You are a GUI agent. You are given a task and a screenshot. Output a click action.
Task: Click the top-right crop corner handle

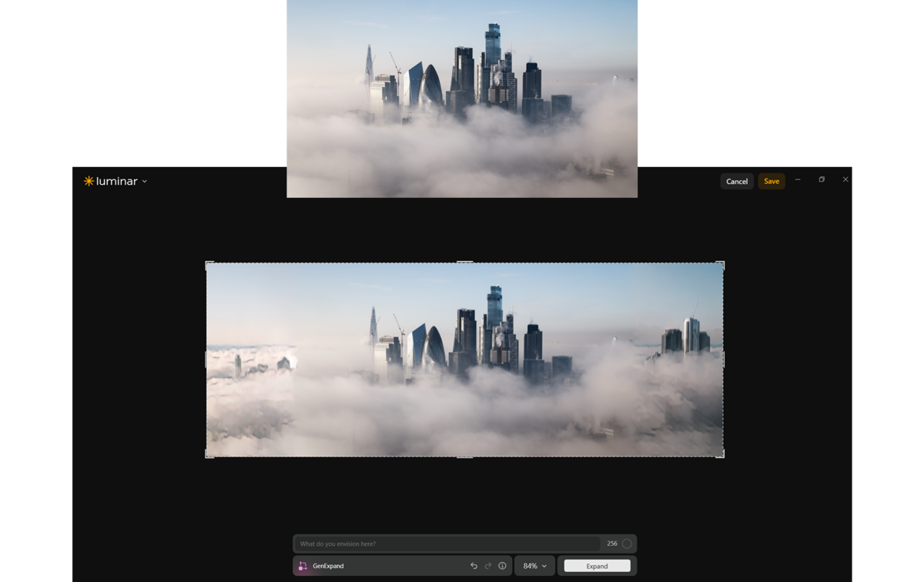coord(721,265)
